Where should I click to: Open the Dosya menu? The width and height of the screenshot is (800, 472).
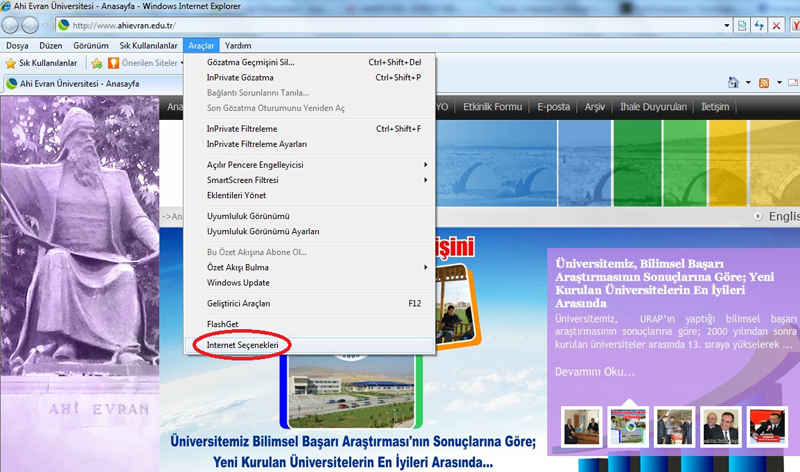click(x=17, y=45)
